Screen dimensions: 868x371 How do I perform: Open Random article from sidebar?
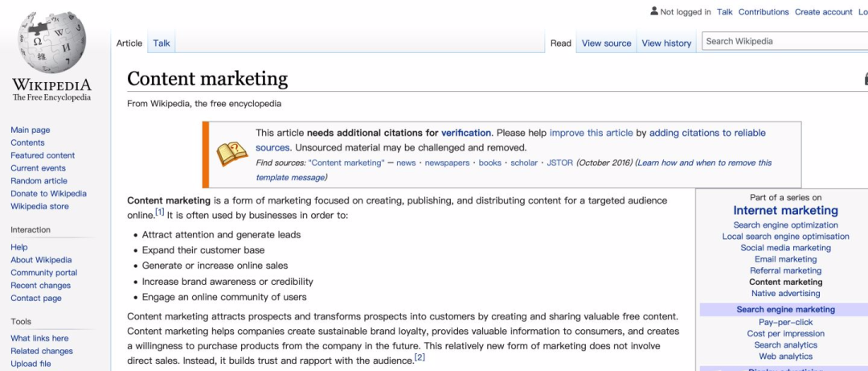[x=39, y=181]
